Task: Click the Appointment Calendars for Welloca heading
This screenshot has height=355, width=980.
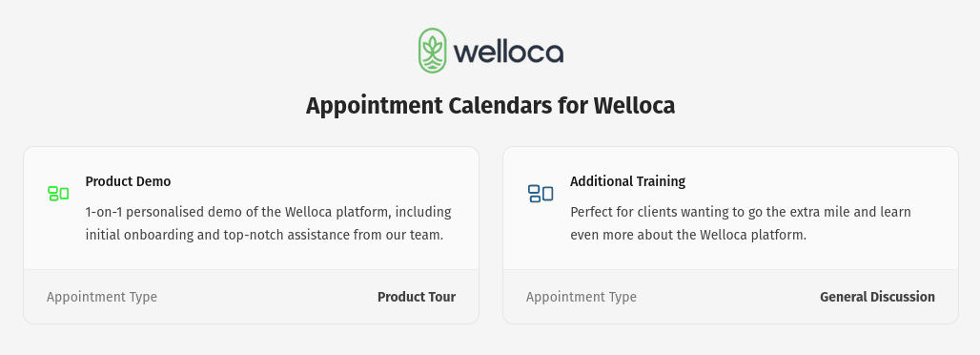Action: coord(491,105)
